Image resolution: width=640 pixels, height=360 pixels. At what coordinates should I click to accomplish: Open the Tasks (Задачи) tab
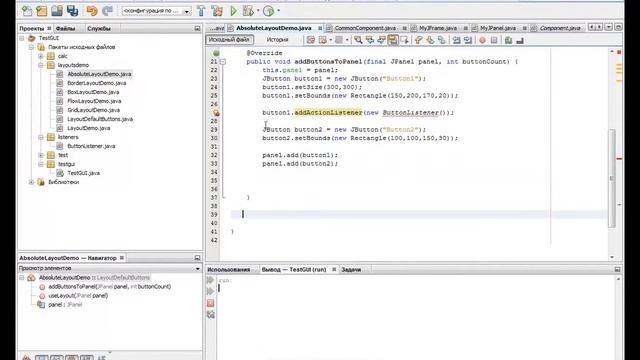point(351,269)
